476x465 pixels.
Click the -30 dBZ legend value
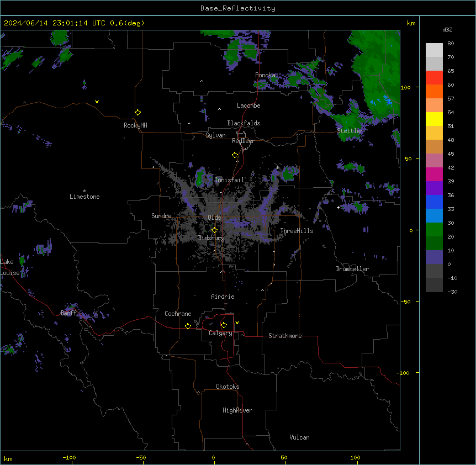tap(452, 292)
